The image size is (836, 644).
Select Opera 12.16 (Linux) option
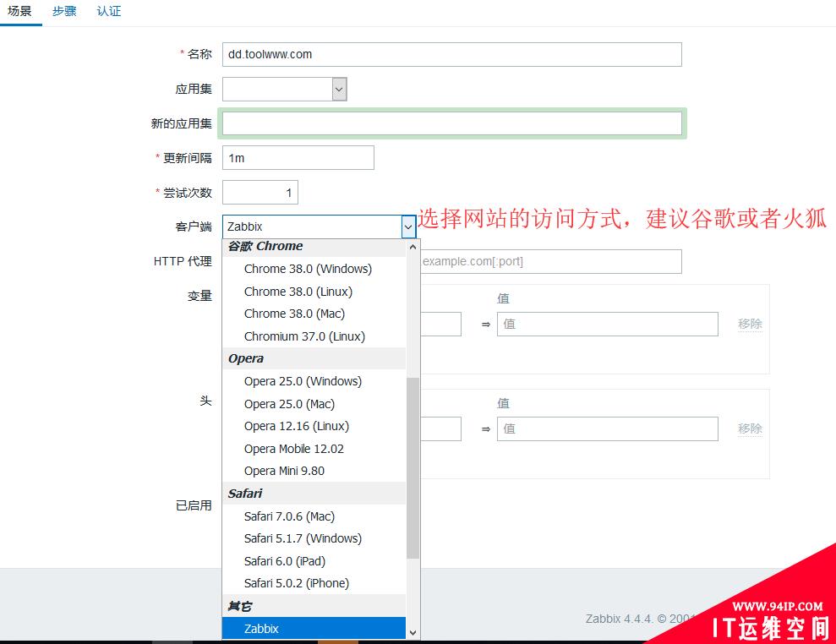coord(314,426)
